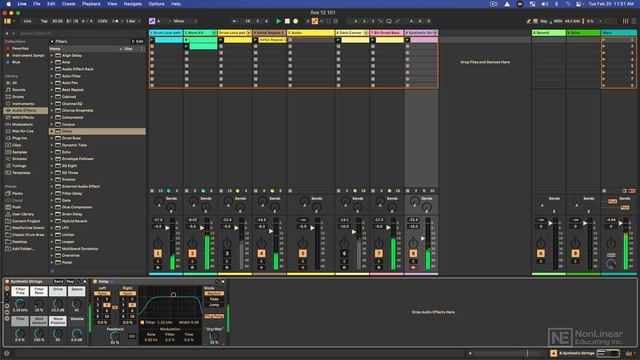Select Sounds category in browser
The height and width of the screenshot is (360, 640).
click(x=19, y=90)
